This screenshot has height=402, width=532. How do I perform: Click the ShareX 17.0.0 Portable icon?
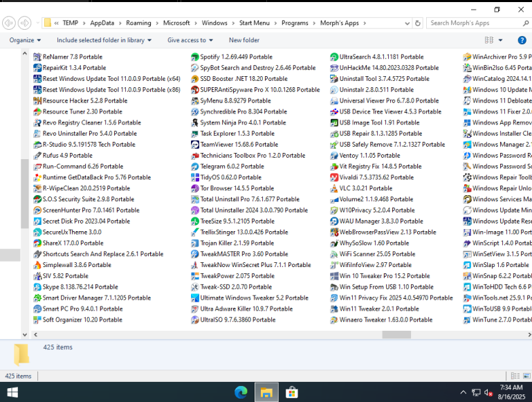point(37,244)
